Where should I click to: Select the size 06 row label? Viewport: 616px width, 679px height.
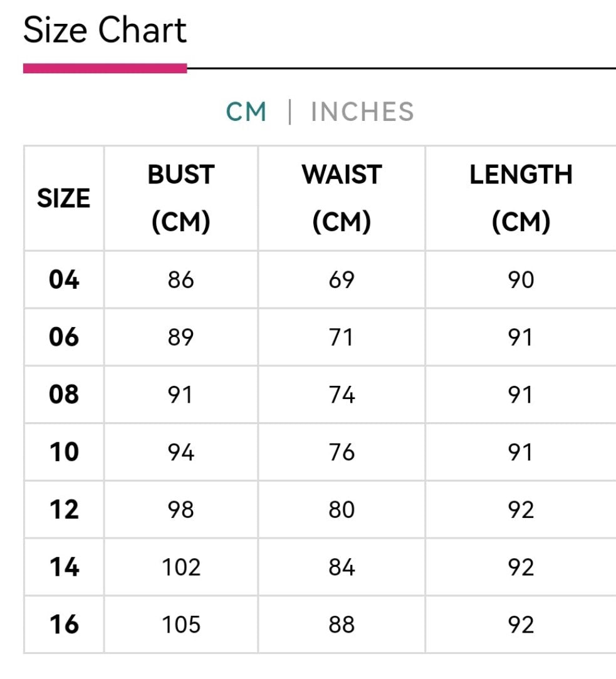[64, 337]
